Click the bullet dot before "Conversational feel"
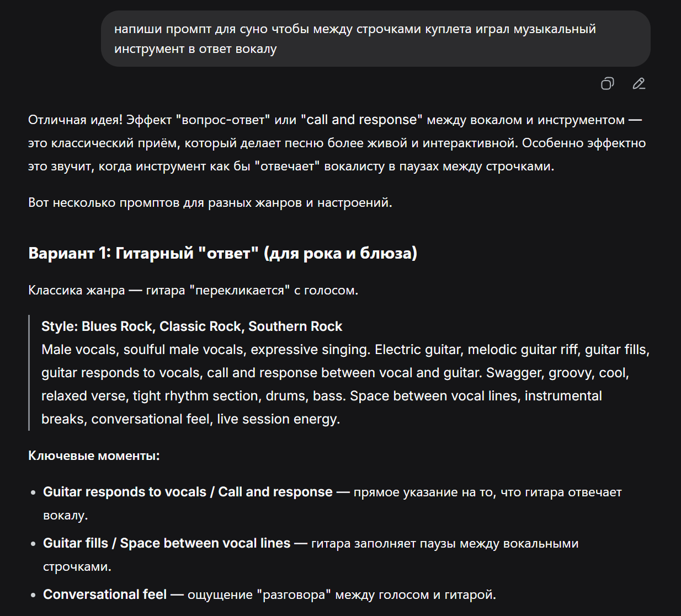Screen dimensions: 681x616 [33, 596]
